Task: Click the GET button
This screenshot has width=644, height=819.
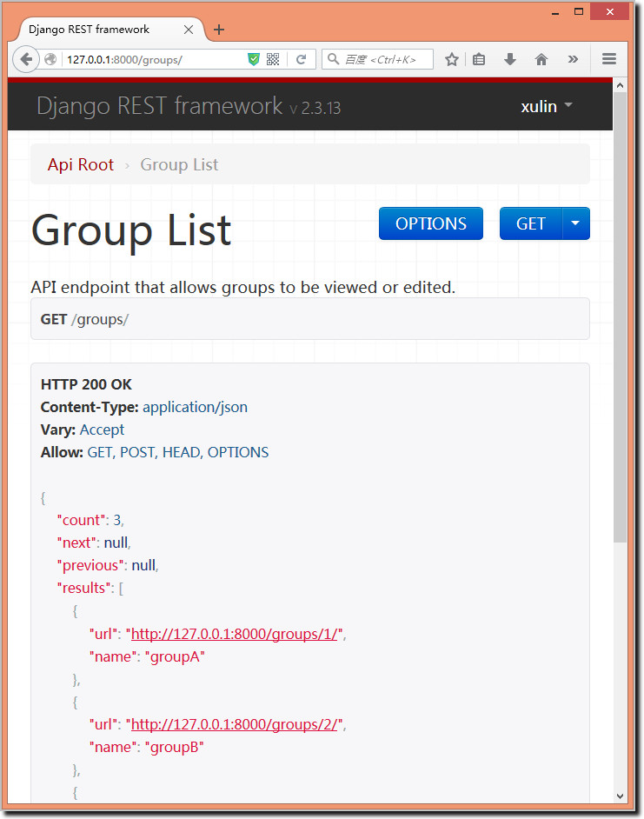Action: (531, 223)
